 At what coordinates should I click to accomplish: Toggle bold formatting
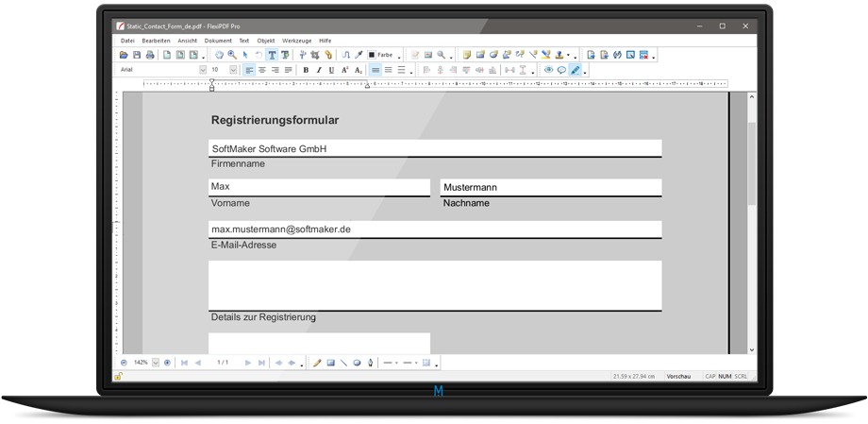click(x=306, y=70)
